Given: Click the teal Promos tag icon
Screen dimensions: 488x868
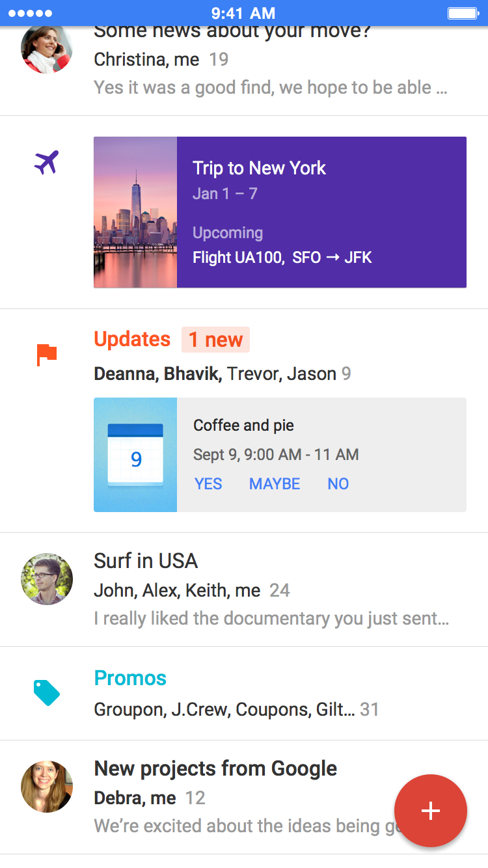Looking at the screenshot, I should click(47, 693).
